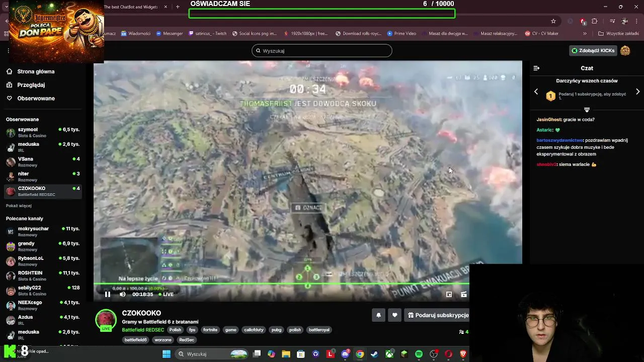
Task: Enable notifications bell for CZOKOOKO
Action: click(378, 315)
